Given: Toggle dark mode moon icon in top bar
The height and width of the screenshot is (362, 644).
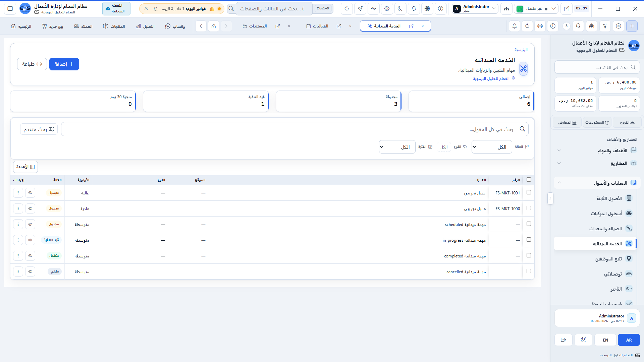Looking at the screenshot, I should (400, 9).
